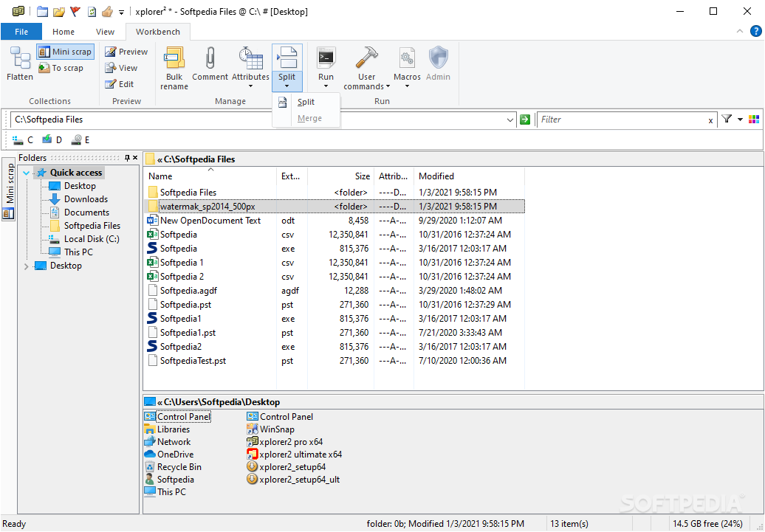The width and height of the screenshot is (765, 532).
Task: Click the View ribbon button
Action: [x=122, y=68]
